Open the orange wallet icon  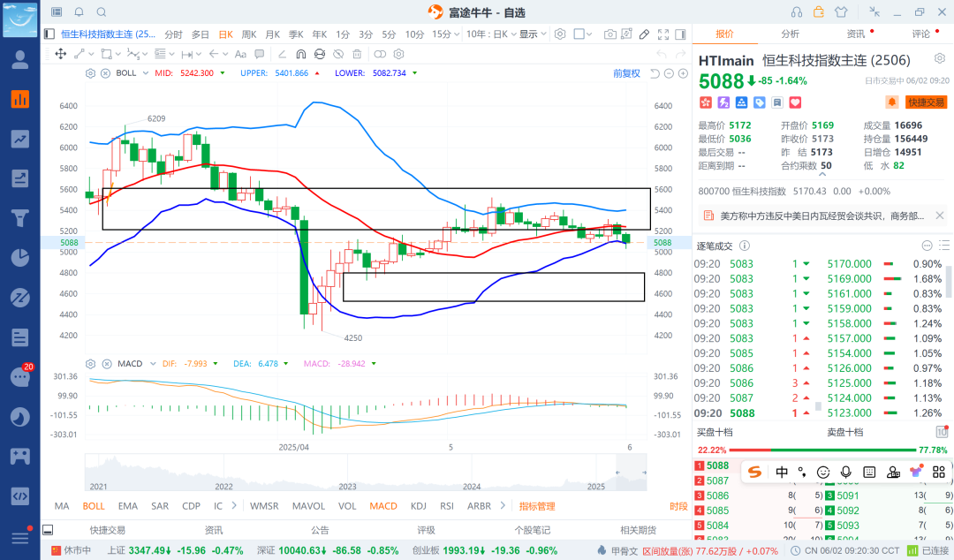[818, 11]
